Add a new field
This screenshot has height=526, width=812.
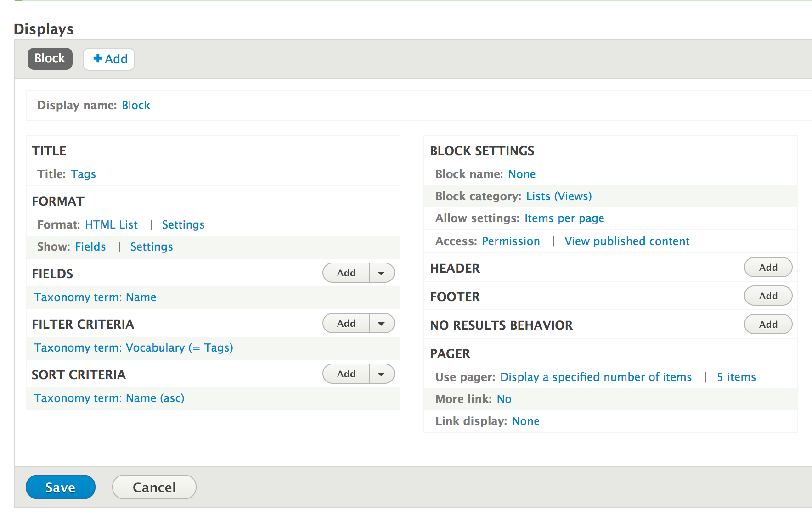pyautogui.click(x=346, y=273)
